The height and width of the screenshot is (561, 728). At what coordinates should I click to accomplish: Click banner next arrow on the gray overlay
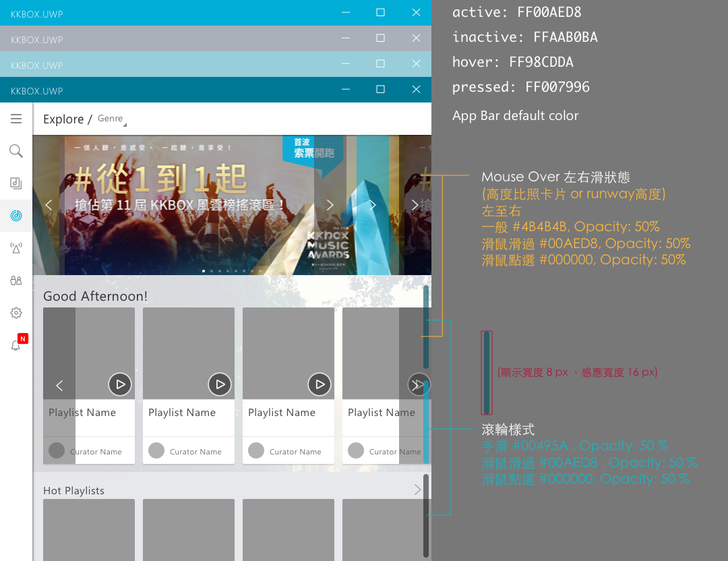tap(330, 205)
